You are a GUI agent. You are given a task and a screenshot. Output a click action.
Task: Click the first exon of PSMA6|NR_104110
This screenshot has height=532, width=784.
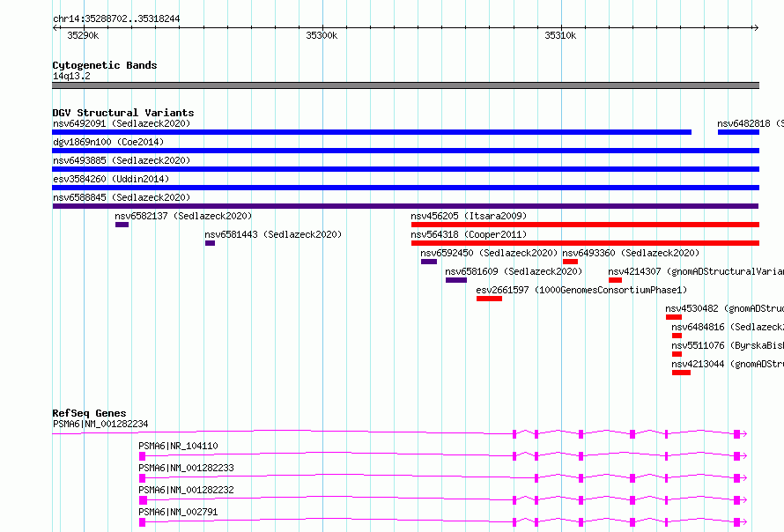coord(143,456)
